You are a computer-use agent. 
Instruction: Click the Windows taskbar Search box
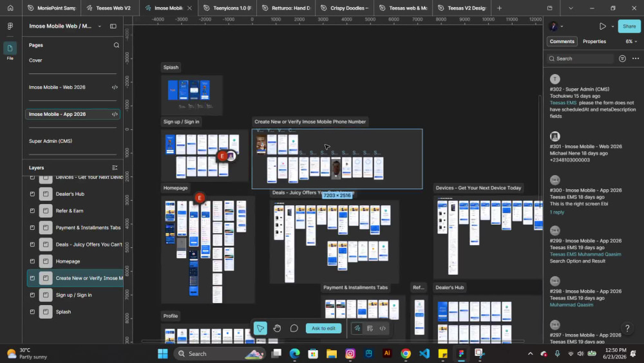coord(220,353)
